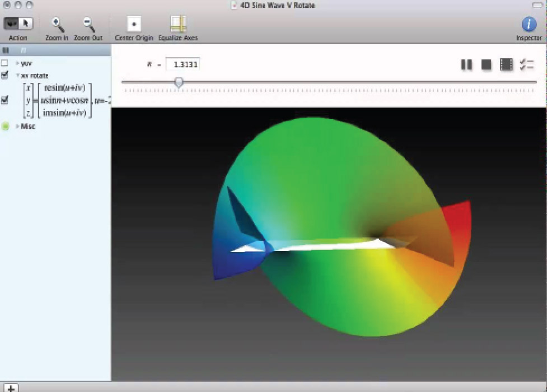Viewport: 548px width, 392px height.
Task: Open the animation options checklist icon
Action: (526, 64)
